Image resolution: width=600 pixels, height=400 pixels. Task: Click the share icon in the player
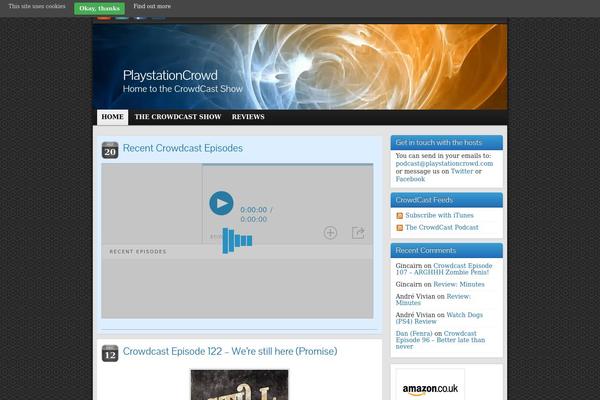pos(358,232)
